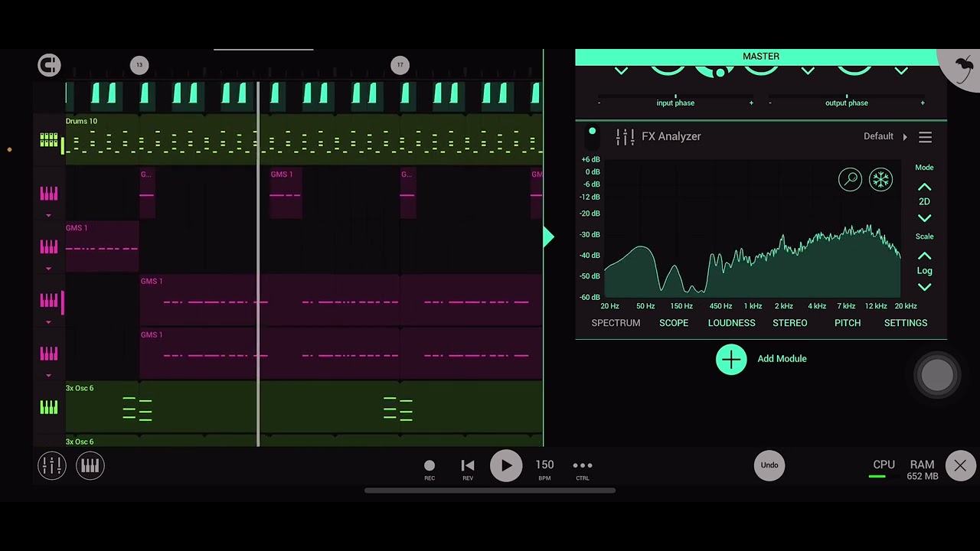Expand the first pink GMS track arrow

click(x=49, y=216)
